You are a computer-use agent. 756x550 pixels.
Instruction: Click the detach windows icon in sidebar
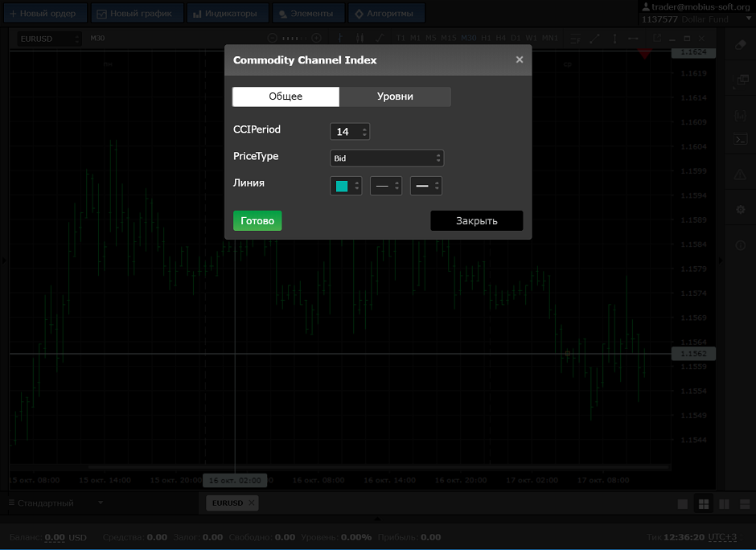pos(741,80)
